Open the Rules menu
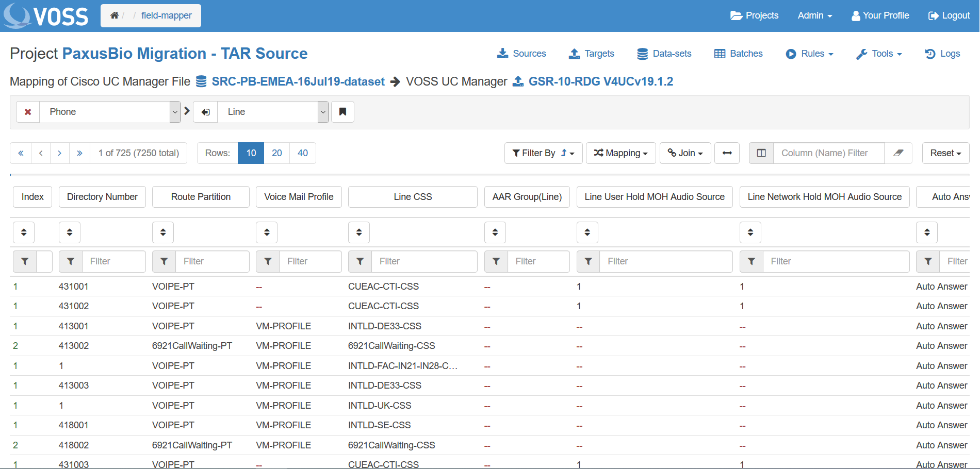This screenshot has width=980, height=469. tap(809, 54)
